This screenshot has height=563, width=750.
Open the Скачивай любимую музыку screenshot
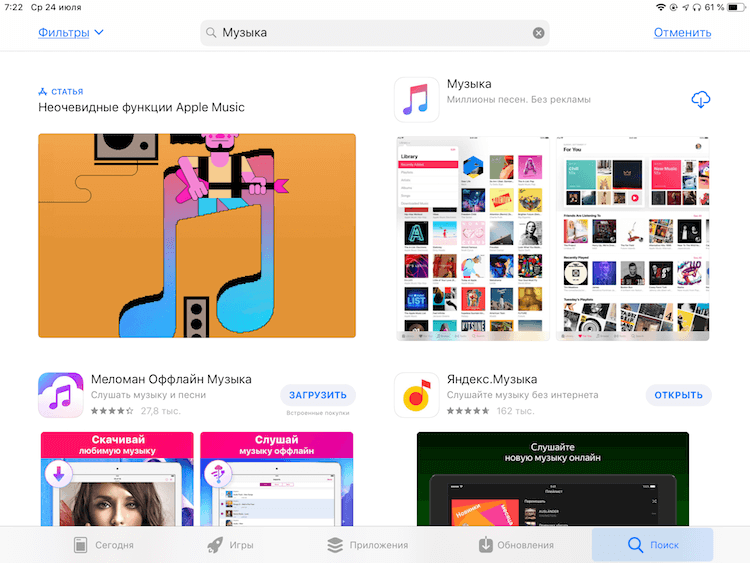coord(117,479)
